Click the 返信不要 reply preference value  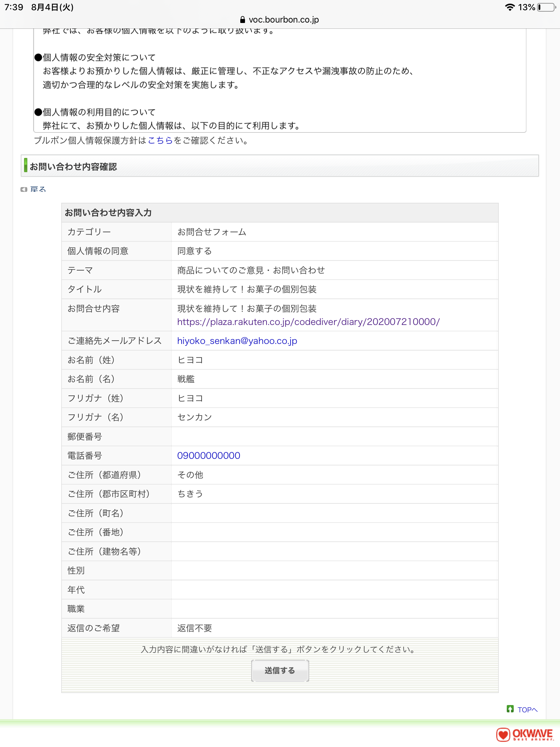click(194, 628)
